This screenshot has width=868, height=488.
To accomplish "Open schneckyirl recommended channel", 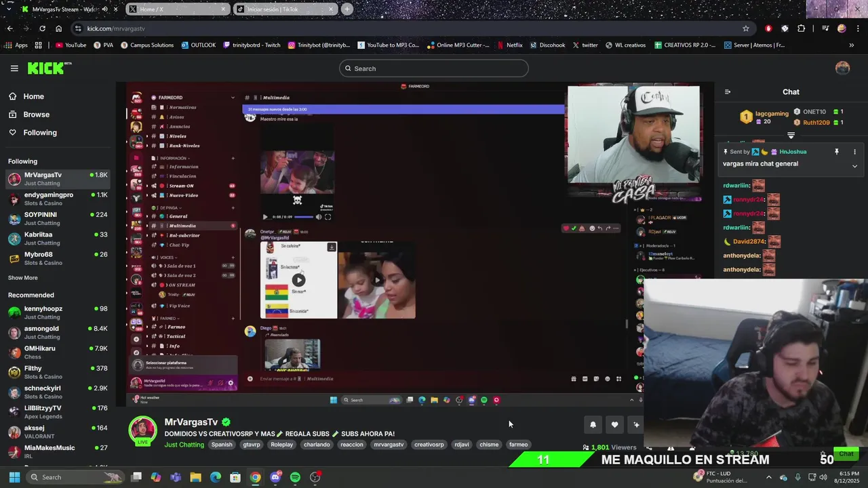I will pyautogui.click(x=58, y=392).
